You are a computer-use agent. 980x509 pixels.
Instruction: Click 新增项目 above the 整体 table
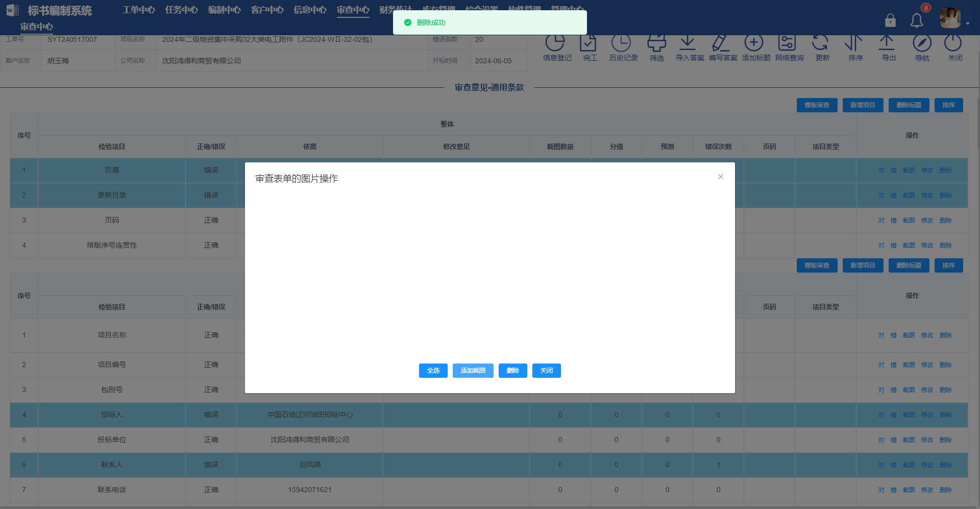click(x=863, y=105)
